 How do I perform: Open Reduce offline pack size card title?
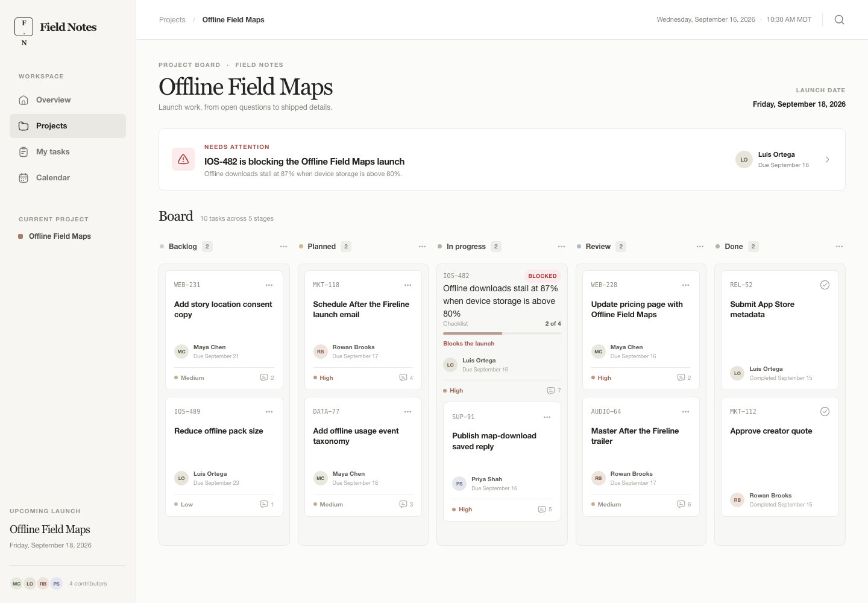pyautogui.click(x=219, y=431)
